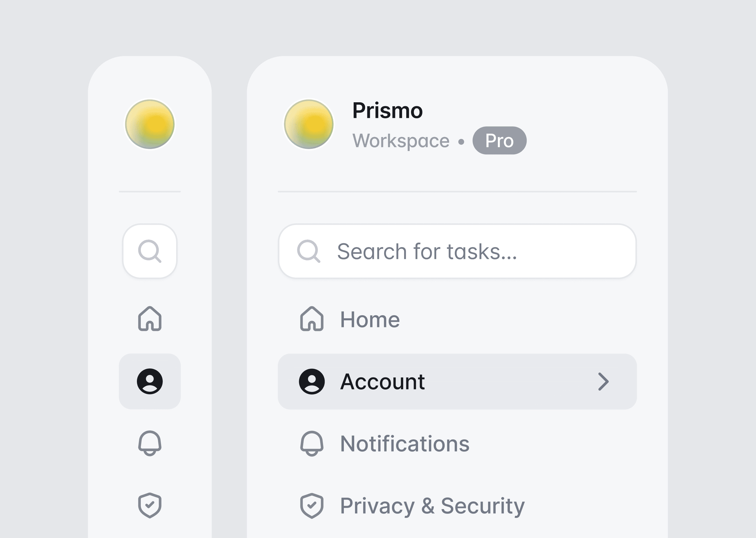Viewport: 756px width, 538px height.
Task: Open notifications via collapsed sidebar bell icon
Action: (x=150, y=443)
